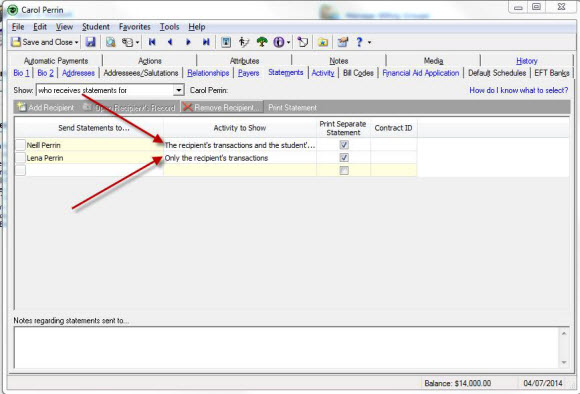The width and height of the screenshot is (580, 394).
Task: Click the Send Statements to column header
Action: 94,128
